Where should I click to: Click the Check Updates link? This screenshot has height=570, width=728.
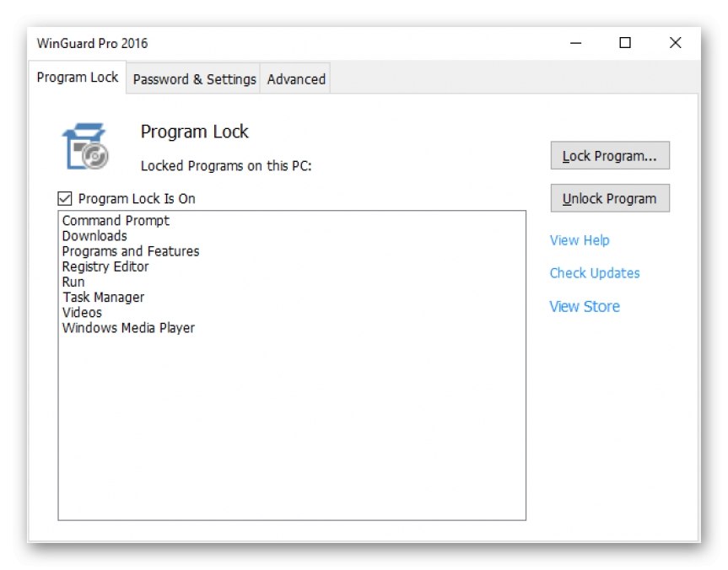(595, 273)
